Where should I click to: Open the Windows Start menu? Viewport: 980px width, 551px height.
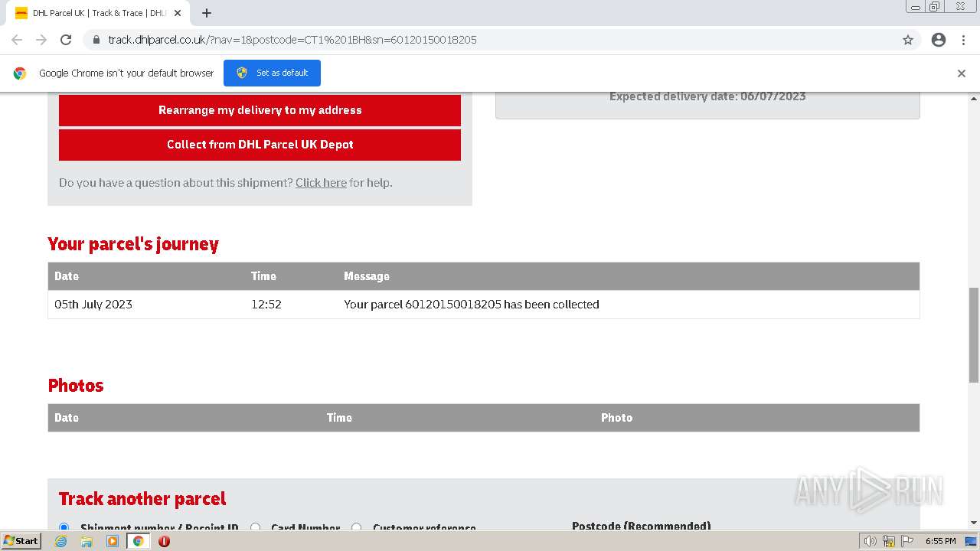[x=21, y=540]
